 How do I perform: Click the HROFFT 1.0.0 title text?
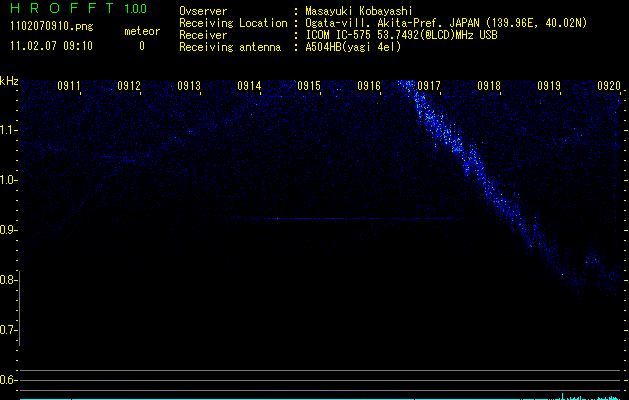click(79, 8)
